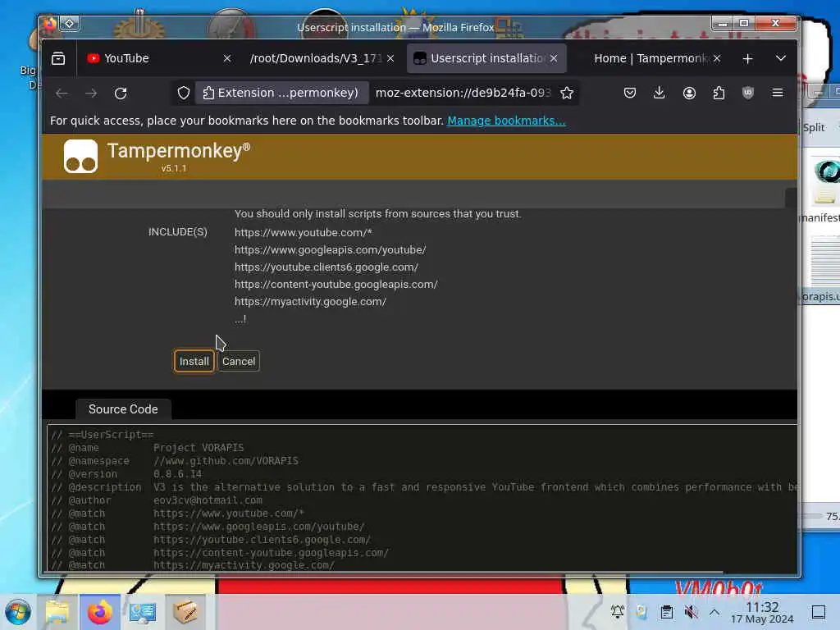
Task: Click the @version 0.8.6.14 source line
Action: point(126,474)
